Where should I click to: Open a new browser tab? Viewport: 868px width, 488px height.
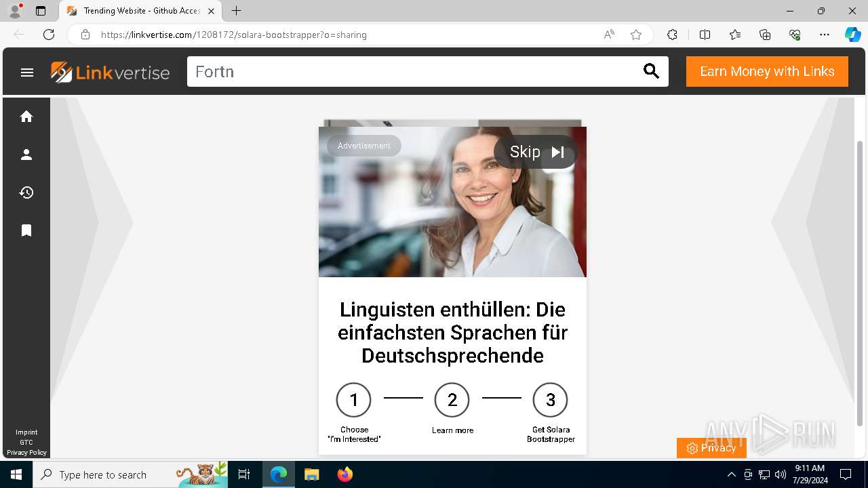[x=236, y=11]
